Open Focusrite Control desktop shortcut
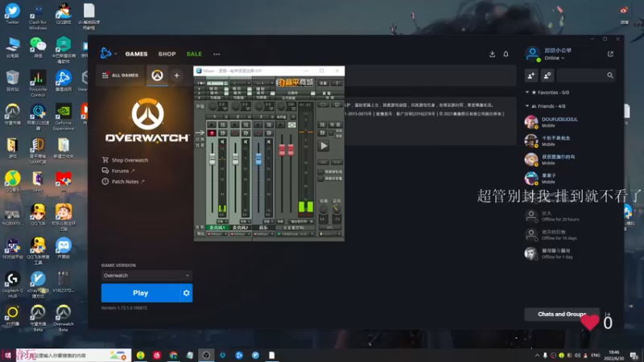The width and height of the screenshot is (644, 362). [x=38, y=84]
